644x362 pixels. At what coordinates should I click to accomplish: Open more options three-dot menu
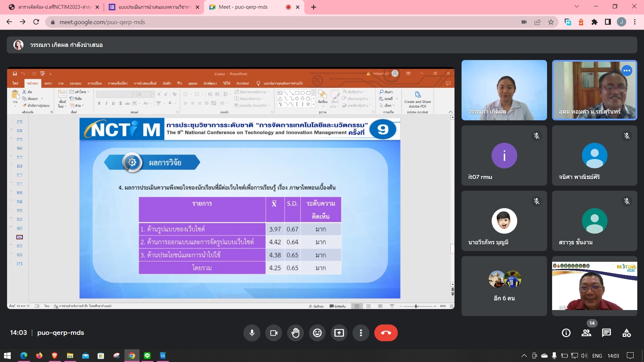tap(361, 333)
